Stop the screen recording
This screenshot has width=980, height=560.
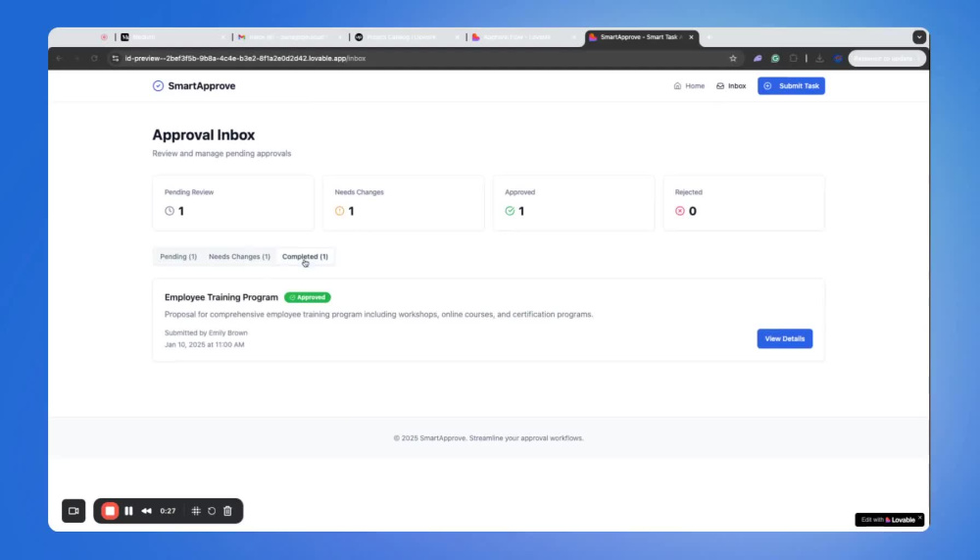pos(110,511)
